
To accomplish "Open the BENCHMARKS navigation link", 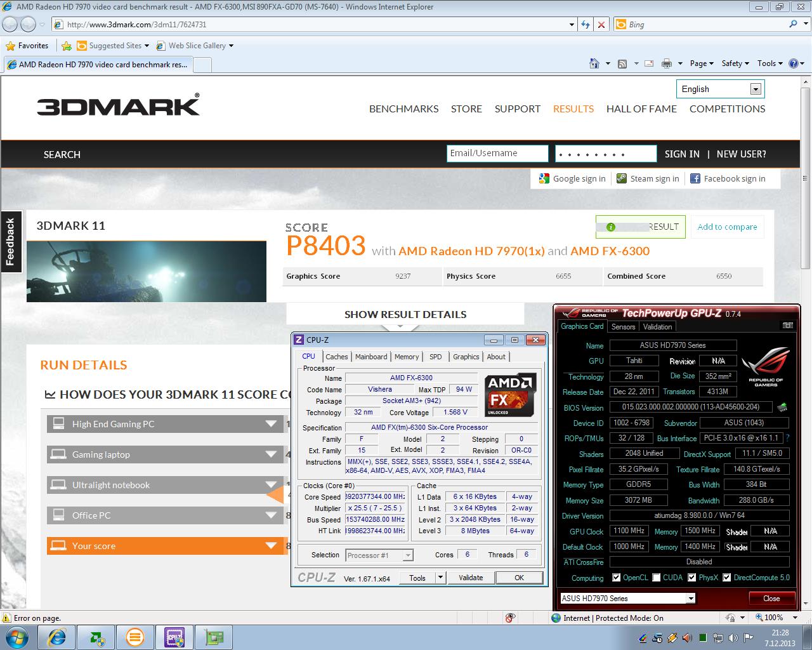I will [404, 109].
